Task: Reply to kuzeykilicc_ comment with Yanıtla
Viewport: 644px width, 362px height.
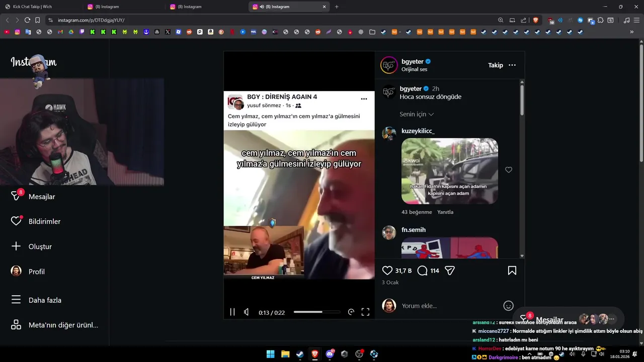Action: [x=445, y=212]
